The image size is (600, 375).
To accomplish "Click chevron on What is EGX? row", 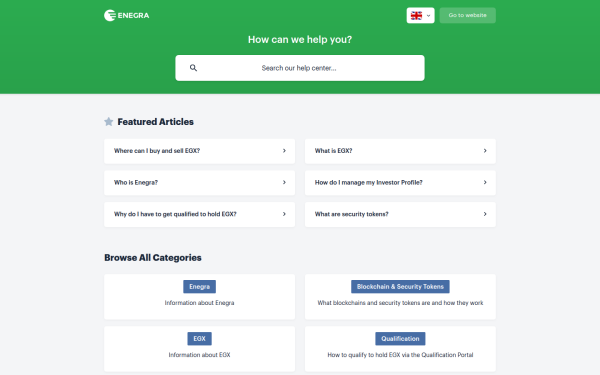I will (485, 151).
